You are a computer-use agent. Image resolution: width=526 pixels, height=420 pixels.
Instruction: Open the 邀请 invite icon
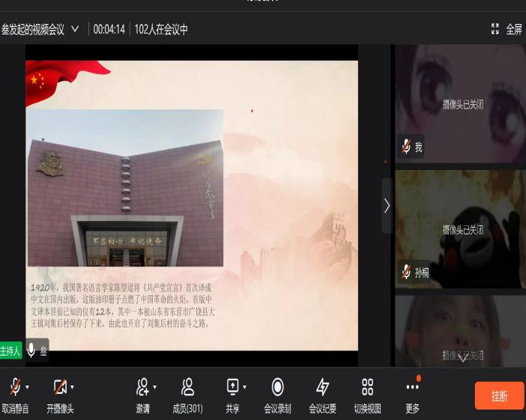pos(141,387)
